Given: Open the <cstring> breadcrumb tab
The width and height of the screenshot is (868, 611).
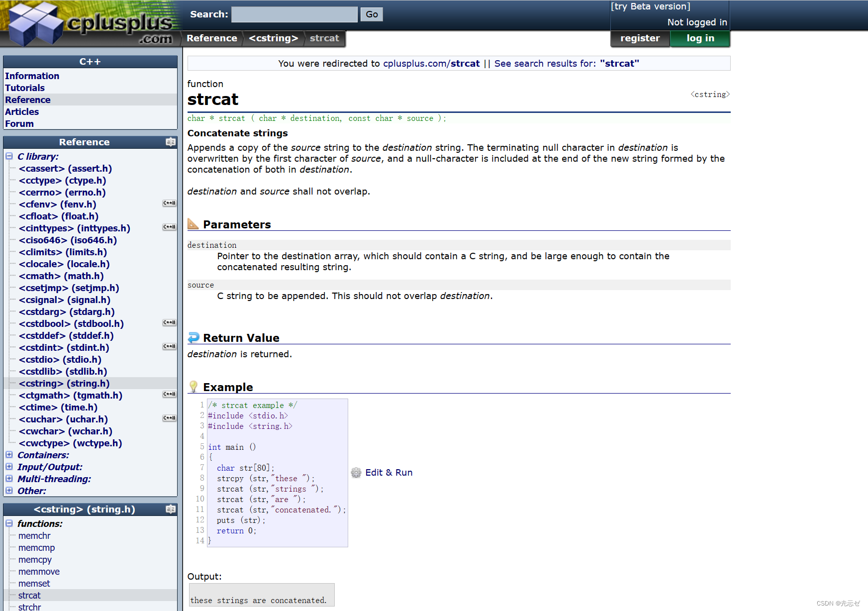Looking at the screenshot, I should coord(274,38).
